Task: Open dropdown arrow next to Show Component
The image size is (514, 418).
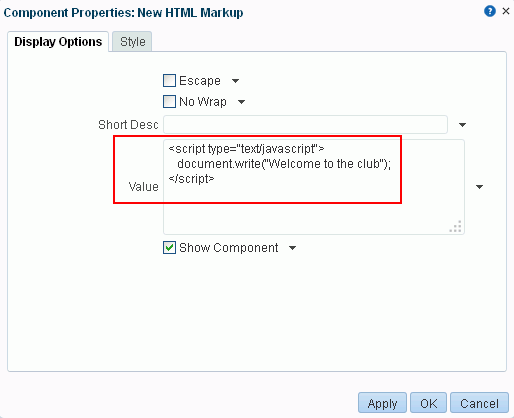Action: [x=292, y=248]
